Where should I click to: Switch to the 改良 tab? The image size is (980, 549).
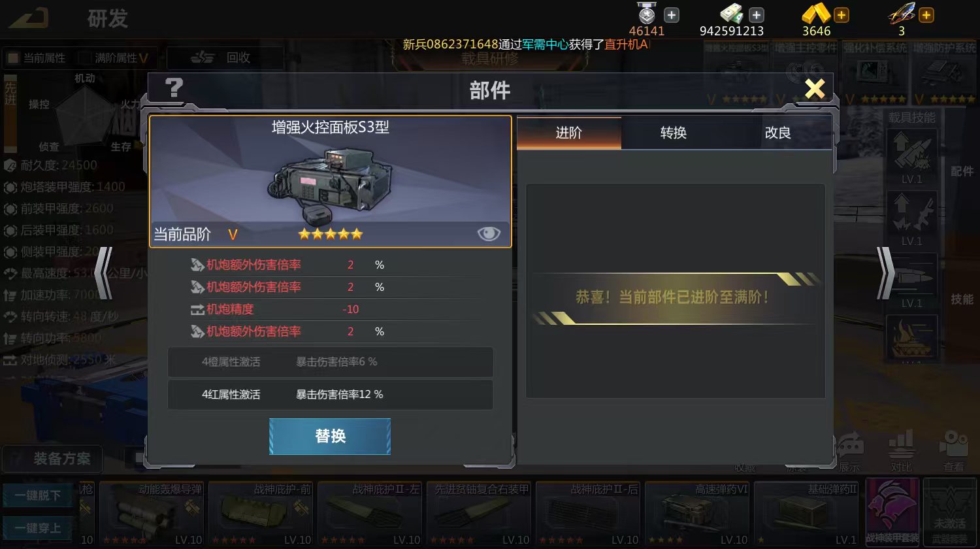[778, 133]
